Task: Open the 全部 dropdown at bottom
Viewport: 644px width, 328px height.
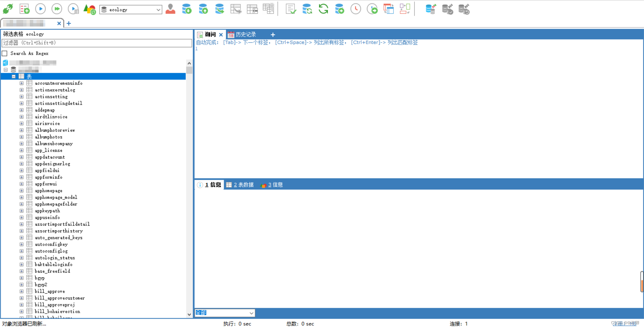Action: click(x=225, y=313)
